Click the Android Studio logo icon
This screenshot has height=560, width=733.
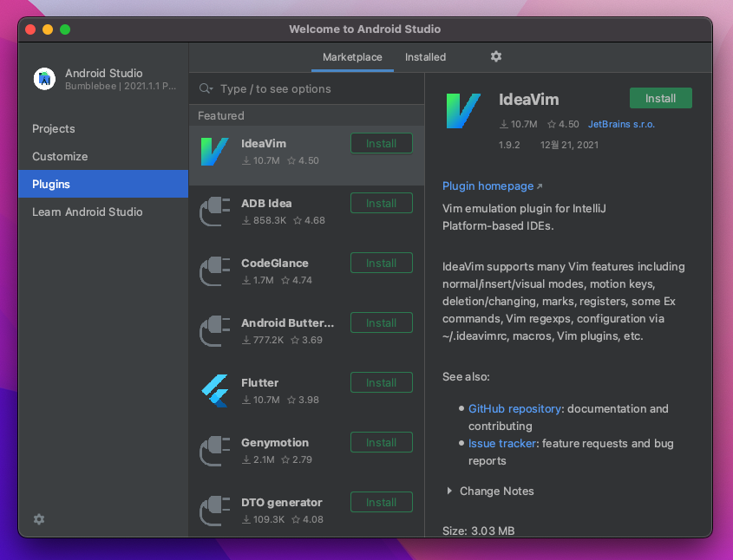44,79
